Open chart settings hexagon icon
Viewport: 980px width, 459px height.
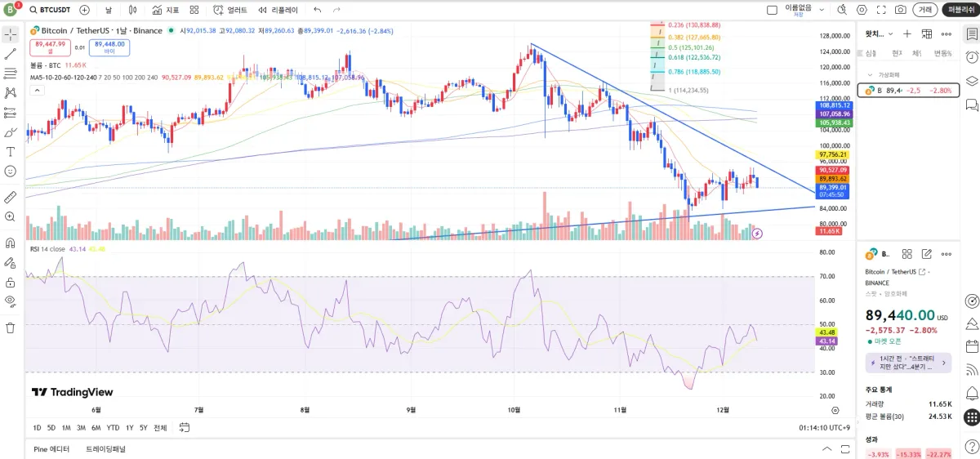(862, 10)
